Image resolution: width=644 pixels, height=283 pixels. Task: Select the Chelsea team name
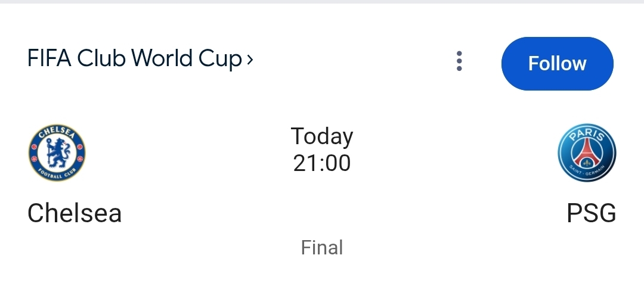(x=75, y=213)
